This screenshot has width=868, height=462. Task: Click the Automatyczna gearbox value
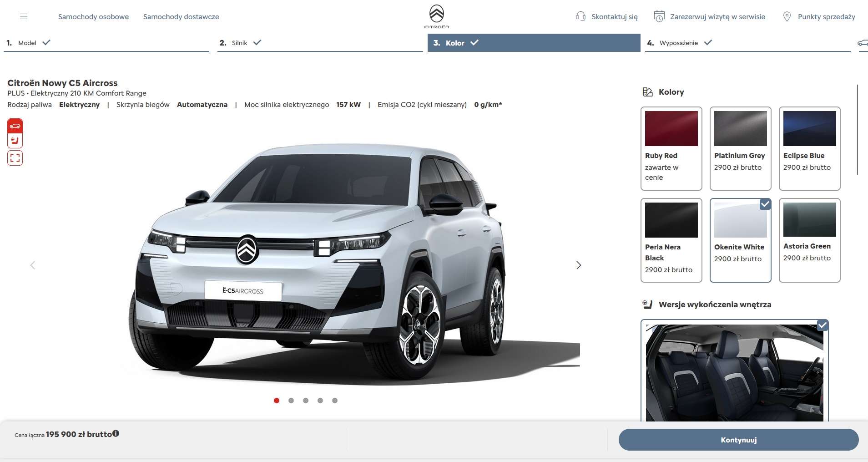tap(202, 105)
